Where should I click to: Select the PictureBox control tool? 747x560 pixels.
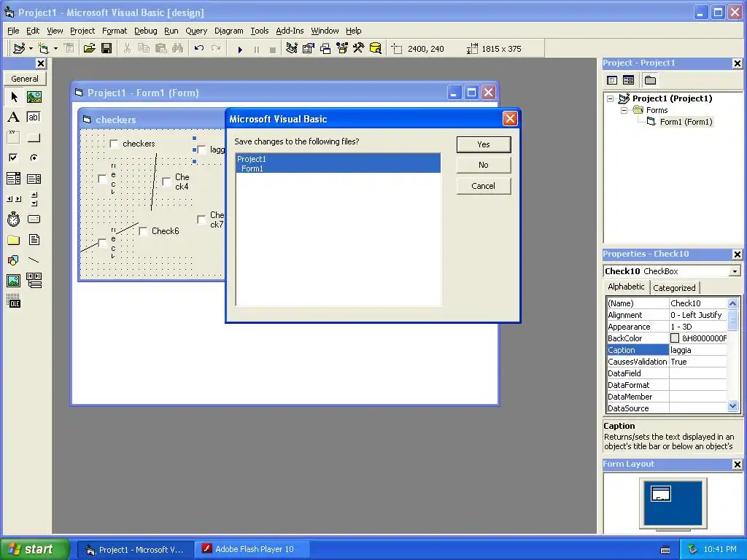pyautogui.click(x=34, y=97)
